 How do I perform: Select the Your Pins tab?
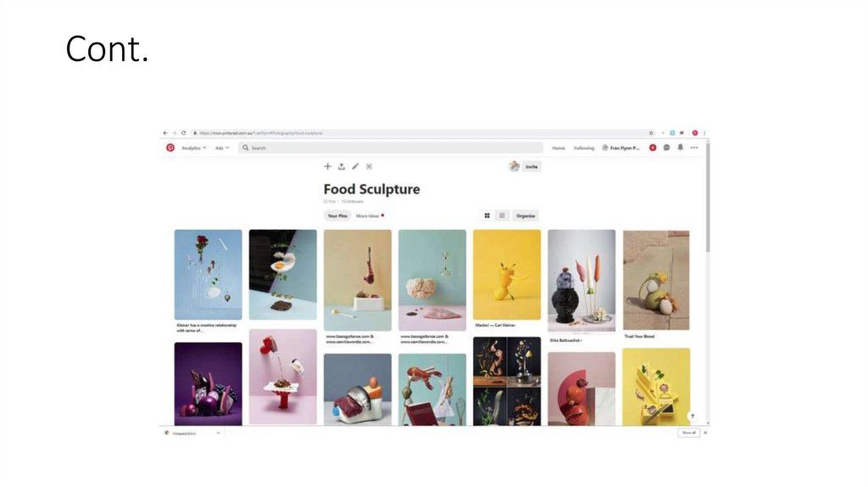337,216
